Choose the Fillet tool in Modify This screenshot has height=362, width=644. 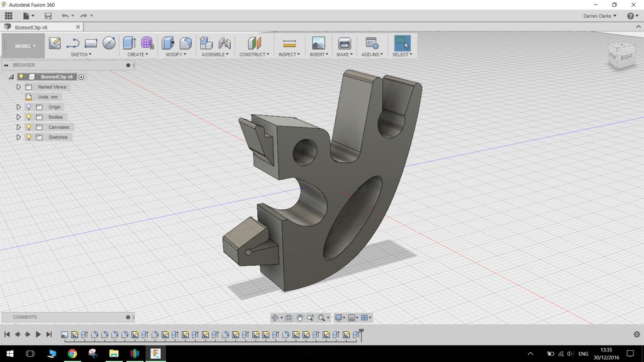(186, 43)
